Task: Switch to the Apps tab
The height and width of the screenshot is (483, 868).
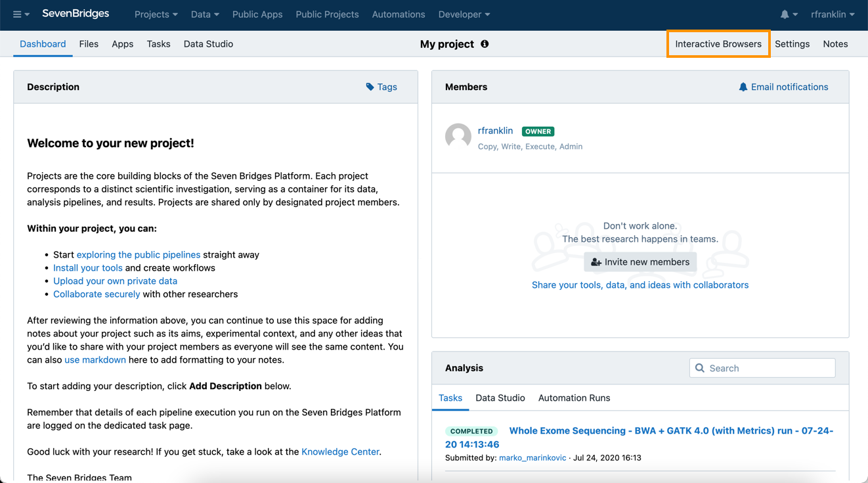Action: pos(122,44)
